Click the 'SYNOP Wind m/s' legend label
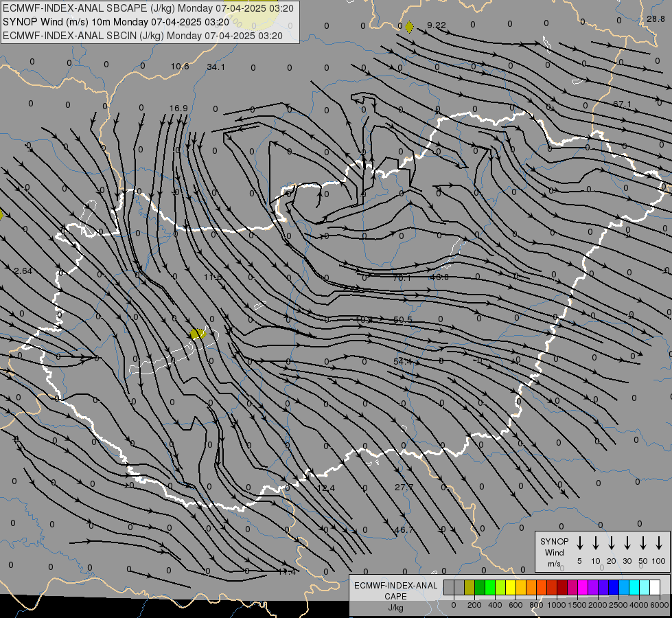This screenshot has width=672, height=618. (x=554, y=552)
